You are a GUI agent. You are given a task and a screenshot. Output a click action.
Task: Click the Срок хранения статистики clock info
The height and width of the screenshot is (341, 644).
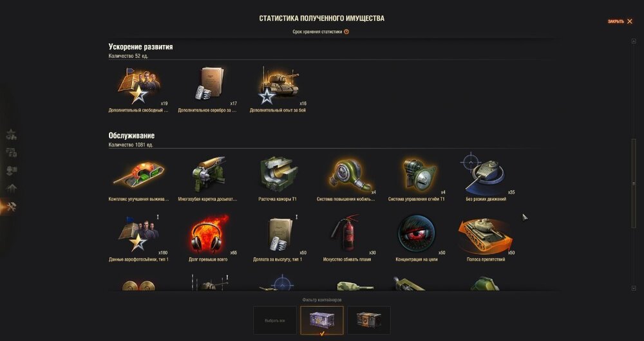(346, 32)
